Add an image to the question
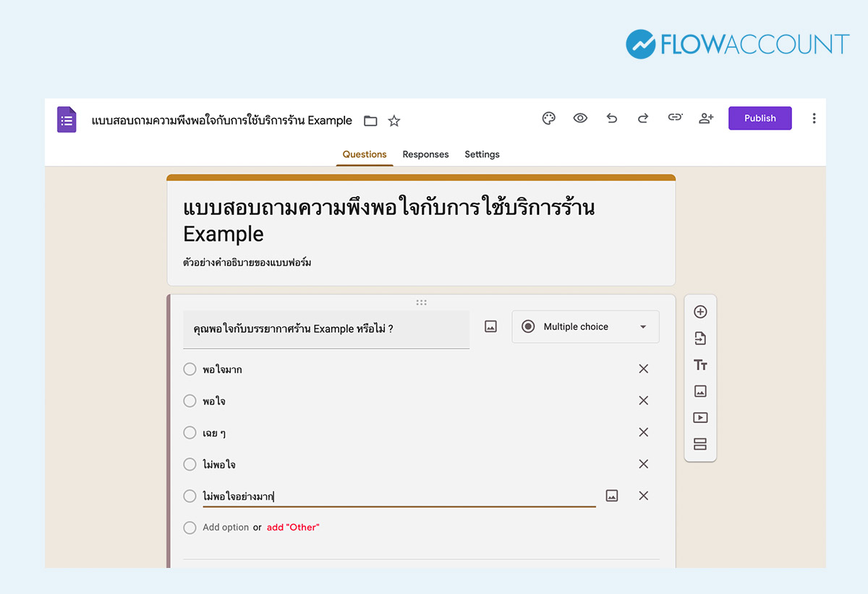 point(490,326)
